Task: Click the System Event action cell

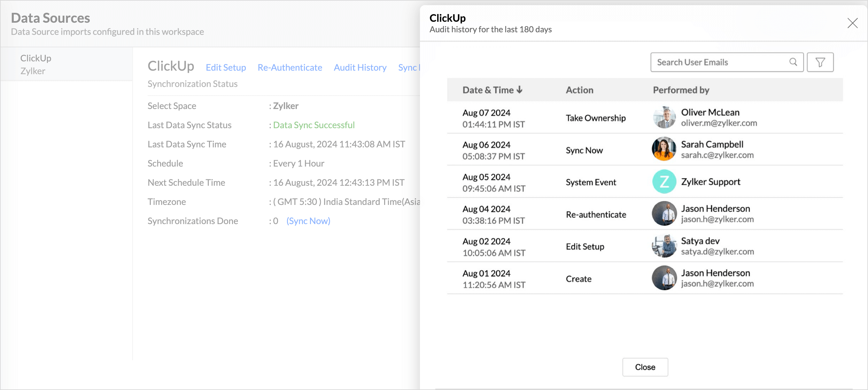Action: [591, 182]
